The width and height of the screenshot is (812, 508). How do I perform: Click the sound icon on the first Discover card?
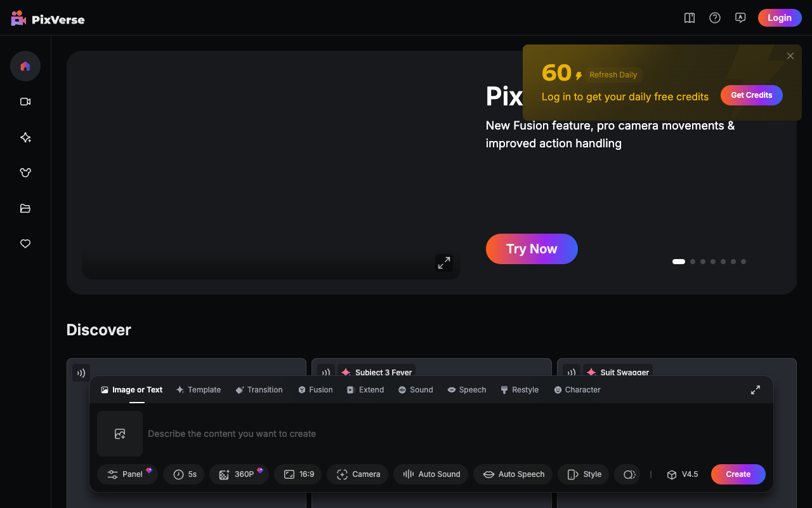click(x=81, y=373)
